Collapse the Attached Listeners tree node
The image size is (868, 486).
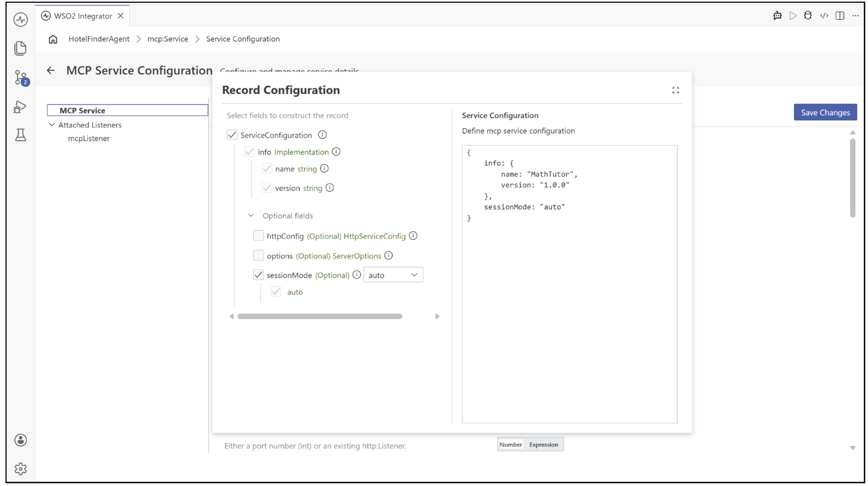pyautogui.click(x=52, y=125)
